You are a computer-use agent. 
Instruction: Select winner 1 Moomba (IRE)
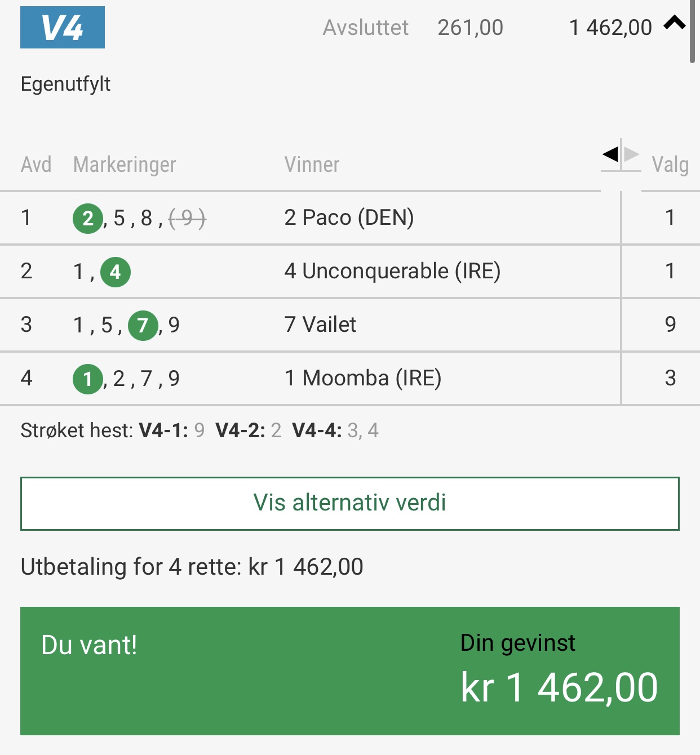coord(362,378)
